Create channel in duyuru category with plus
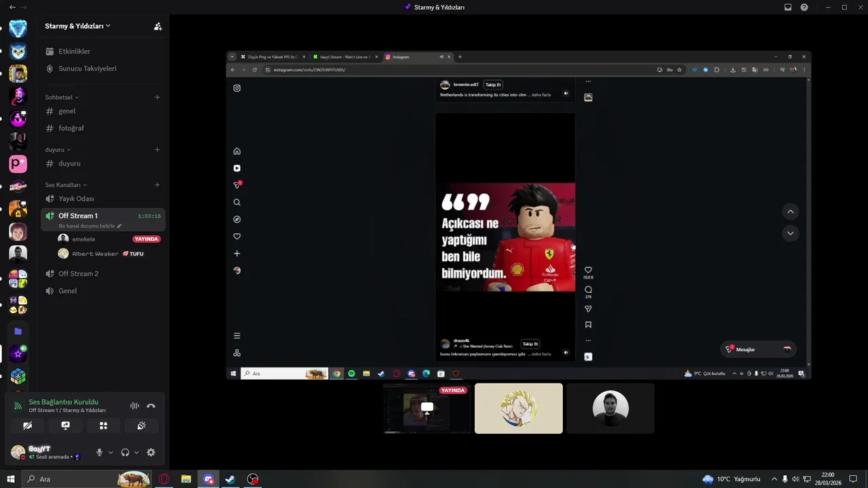The image size is (868, 488). (157, 150)
